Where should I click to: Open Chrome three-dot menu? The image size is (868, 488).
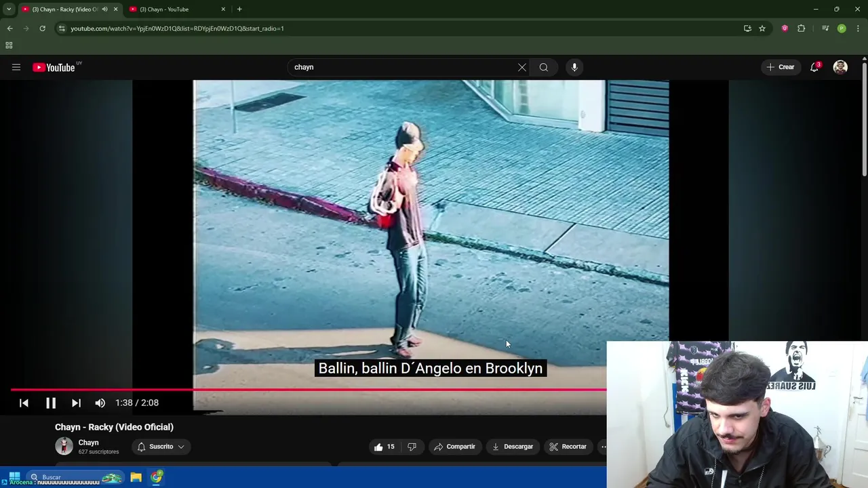click(859, 28)
